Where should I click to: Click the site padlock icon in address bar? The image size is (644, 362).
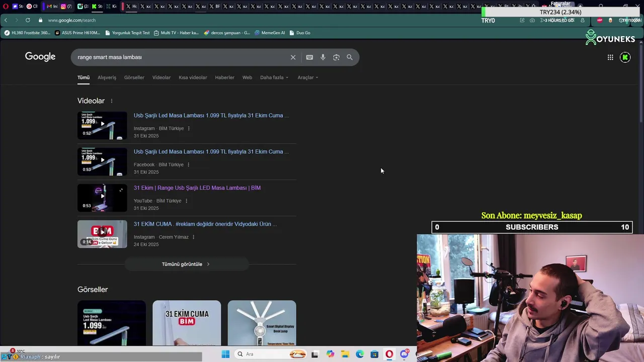(41, 20)
